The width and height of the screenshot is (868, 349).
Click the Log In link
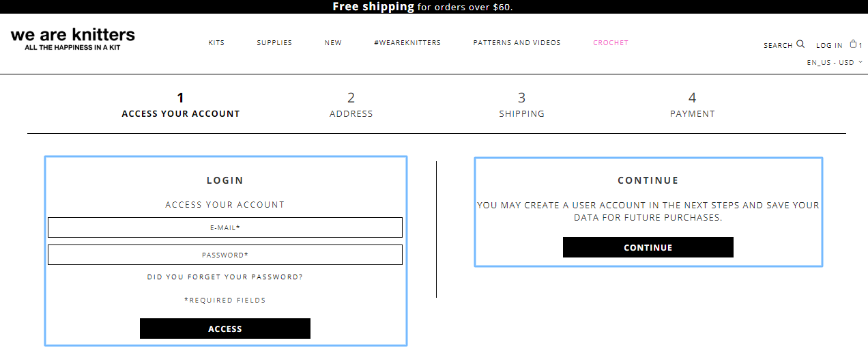click(x=829, y=45)
